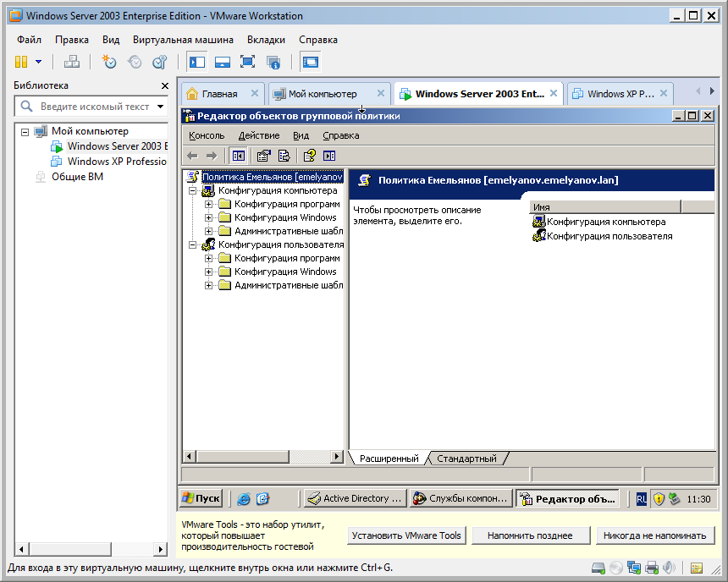
Task: Select Windows Server 2003 in the library
Action: pyautogui.click(x=109, y=146)
